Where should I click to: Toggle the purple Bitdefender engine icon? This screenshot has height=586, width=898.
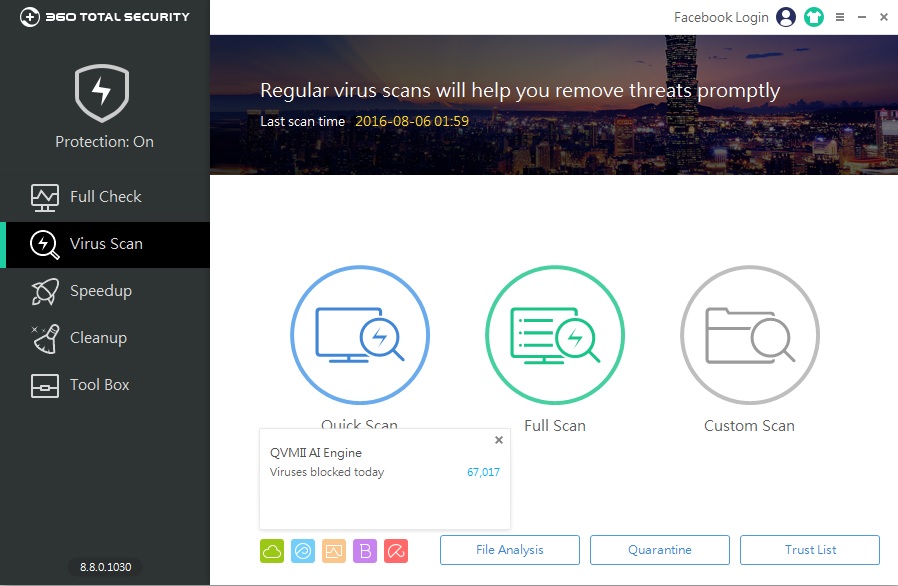pos(365,550)
